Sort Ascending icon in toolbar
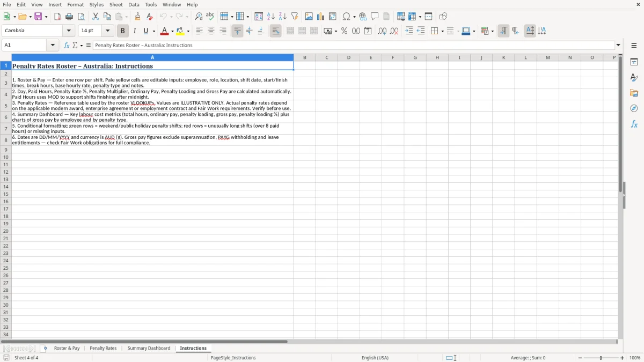The height and width of the screenshot is (362, 644). coord(271,17)
